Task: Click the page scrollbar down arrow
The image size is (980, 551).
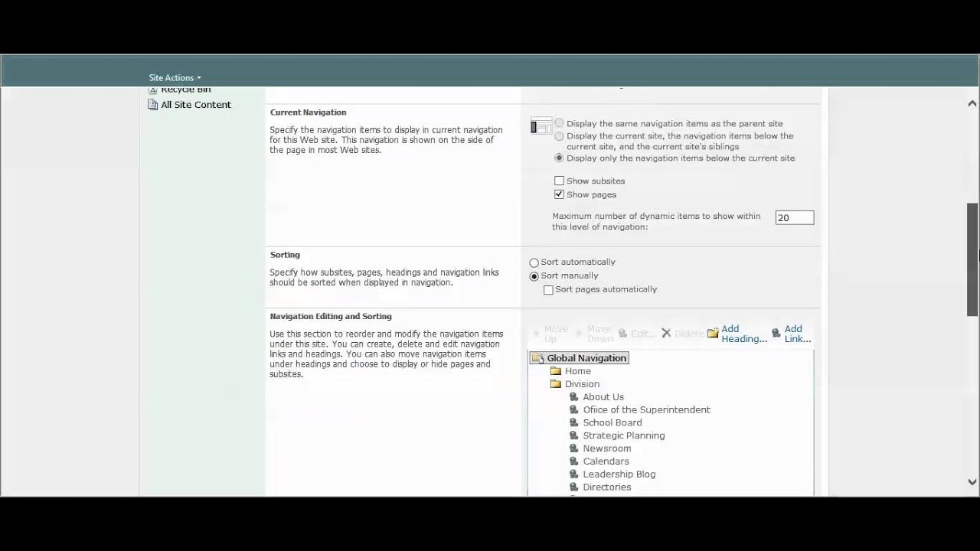Action: (x=972, y=482)
